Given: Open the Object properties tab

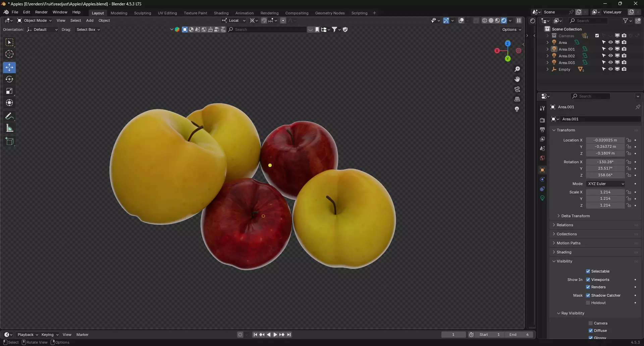Looking at the screenshot, I should point(542,170).
